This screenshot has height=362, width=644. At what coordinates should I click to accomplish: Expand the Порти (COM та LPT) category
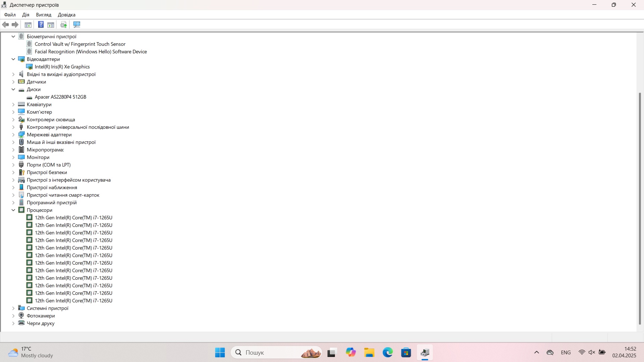(x=13, y=165)
